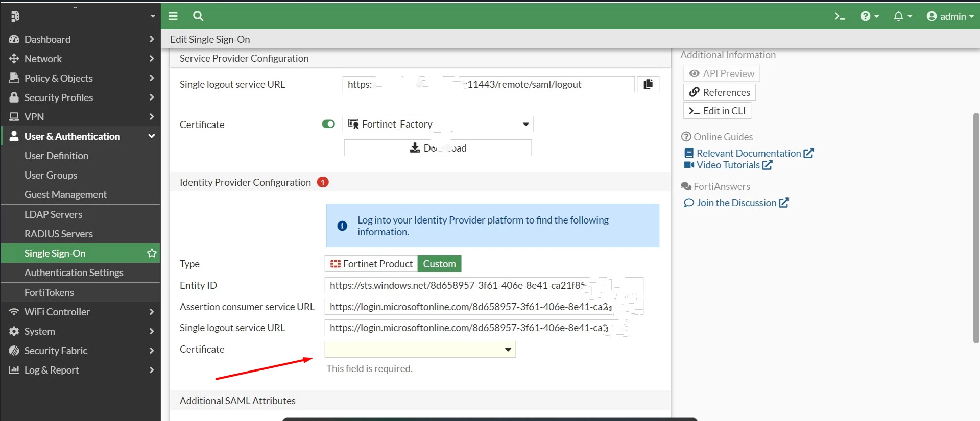
Task: Disable the SP Certificate toggle switch
Action: click(328, 124)
